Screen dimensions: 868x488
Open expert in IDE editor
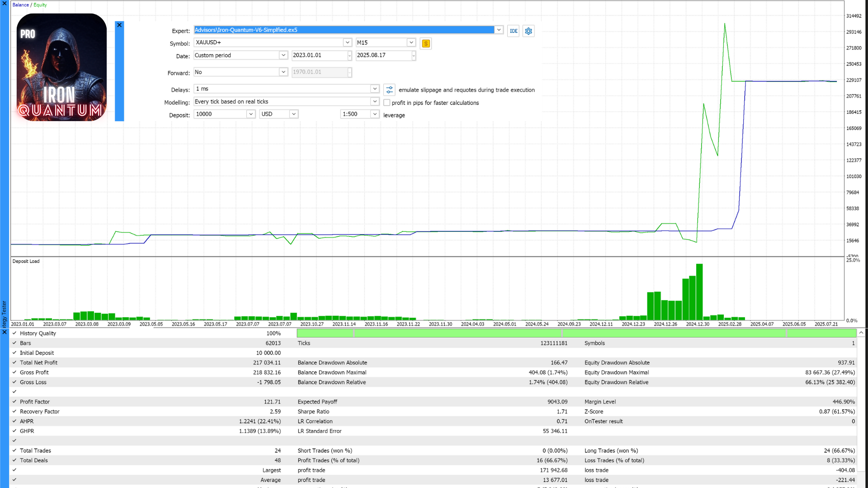coord(513,31)
